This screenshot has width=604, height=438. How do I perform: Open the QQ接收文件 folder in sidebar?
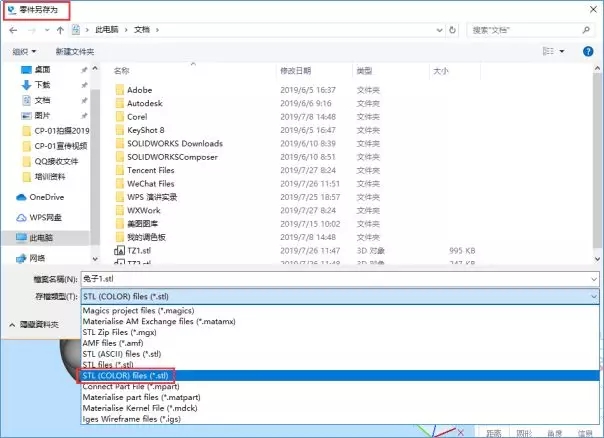click(56, 161)
